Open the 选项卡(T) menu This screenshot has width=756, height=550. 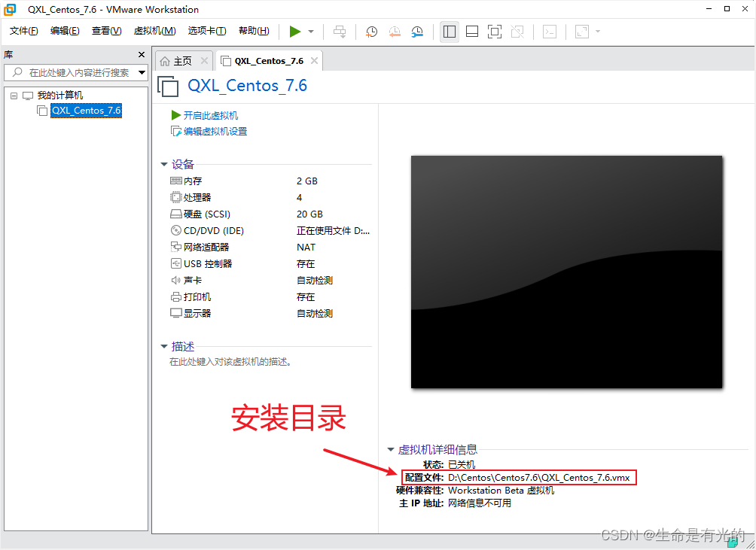(207, 31)
